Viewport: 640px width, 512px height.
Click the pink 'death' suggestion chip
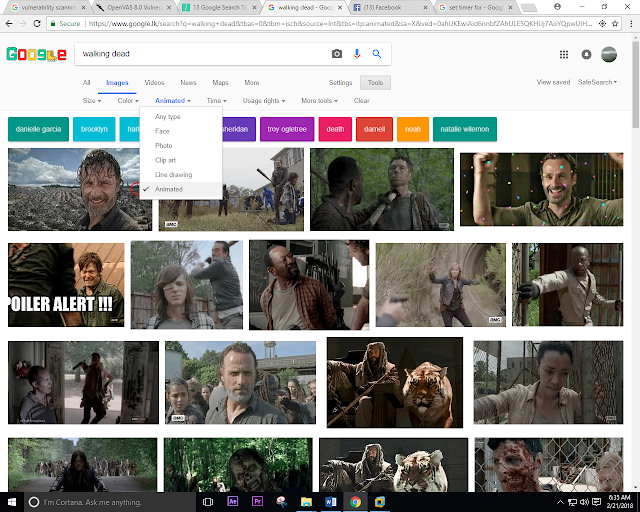click(335, 129)
